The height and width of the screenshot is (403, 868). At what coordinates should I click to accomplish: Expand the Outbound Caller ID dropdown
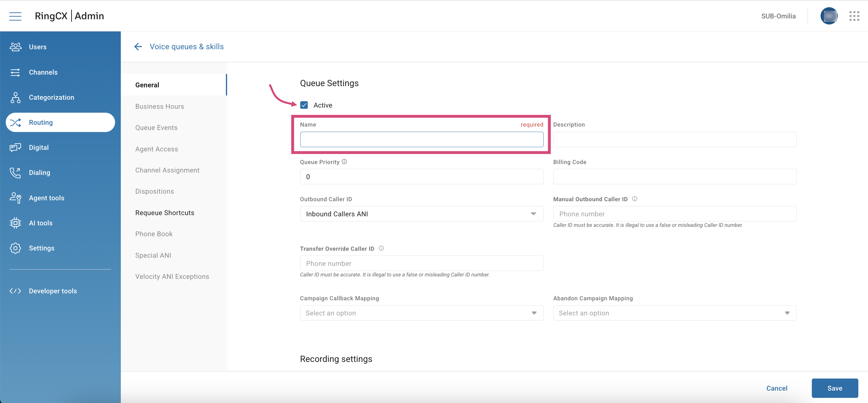[421, 214]
